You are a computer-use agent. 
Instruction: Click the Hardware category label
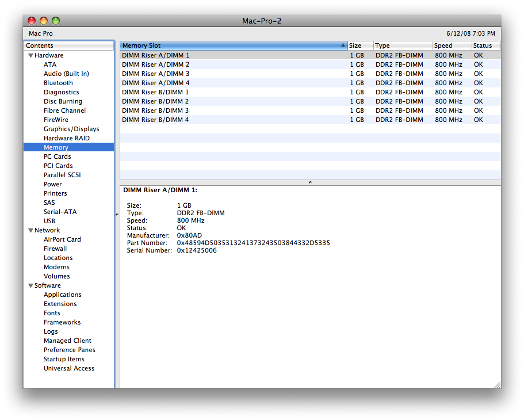click(49, 55)
